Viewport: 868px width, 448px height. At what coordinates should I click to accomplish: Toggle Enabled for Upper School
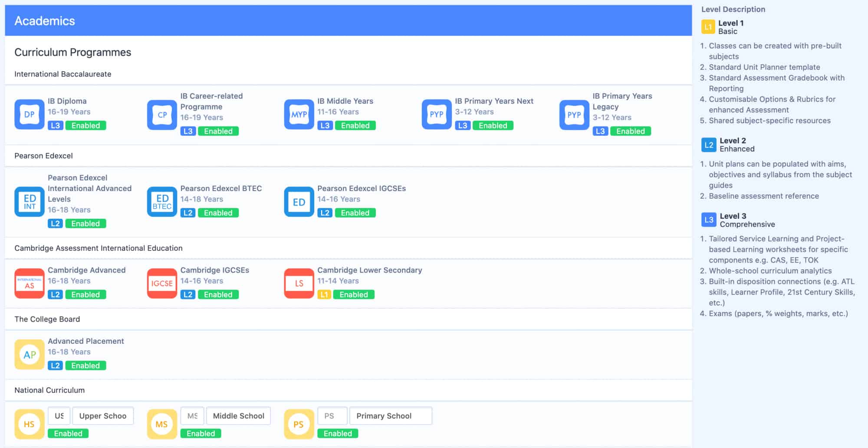tap(68, 433)
